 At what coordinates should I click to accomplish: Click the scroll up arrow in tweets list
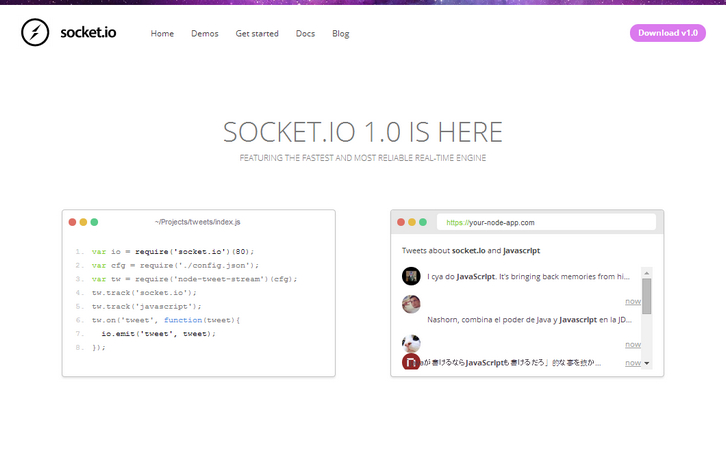[x=647, y=273]
